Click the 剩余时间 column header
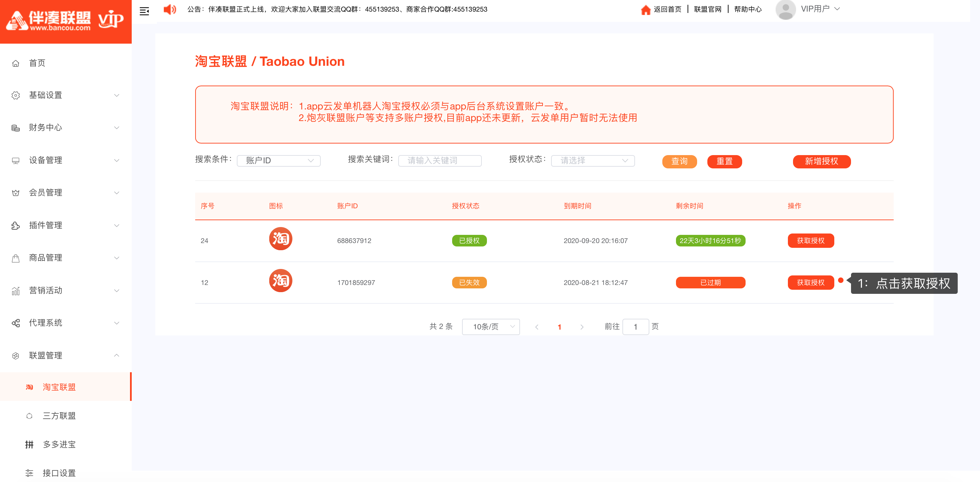Viewport: 980px width, 482px height. click(689, 206)
